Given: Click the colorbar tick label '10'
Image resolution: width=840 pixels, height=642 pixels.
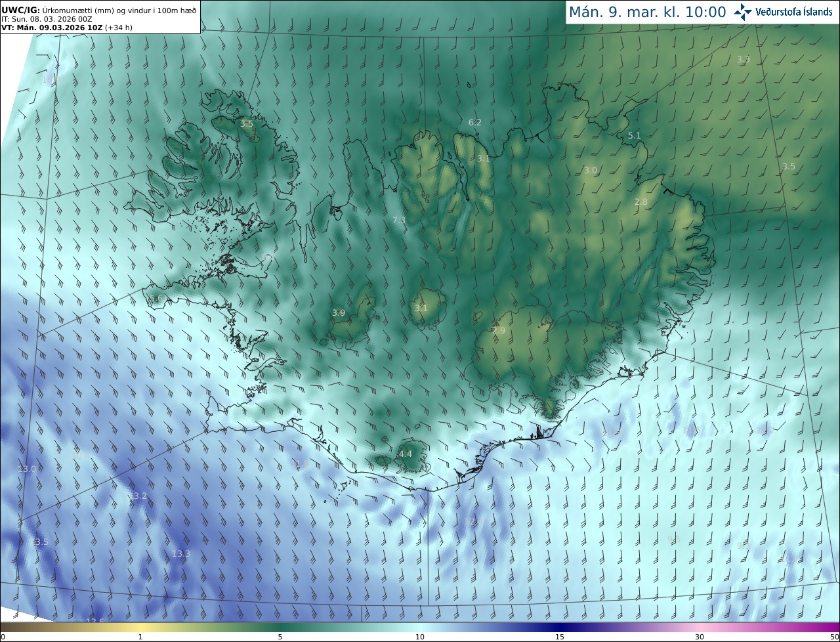Looking at the screenshot, I should click(420, 637).
